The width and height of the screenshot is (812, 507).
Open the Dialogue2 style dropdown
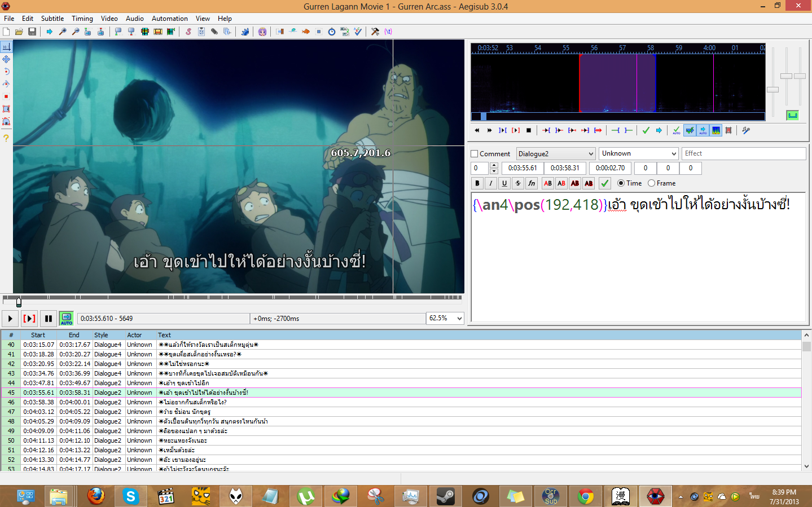[556, 153]
